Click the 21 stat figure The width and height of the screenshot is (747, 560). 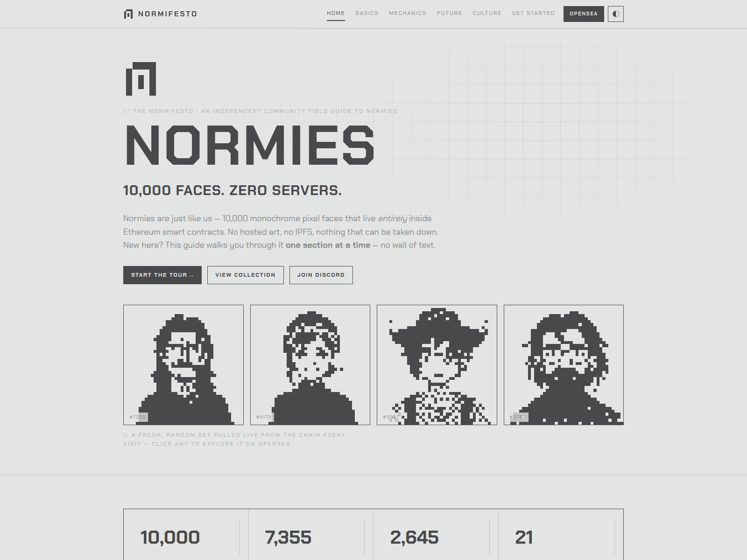[524, 537]
